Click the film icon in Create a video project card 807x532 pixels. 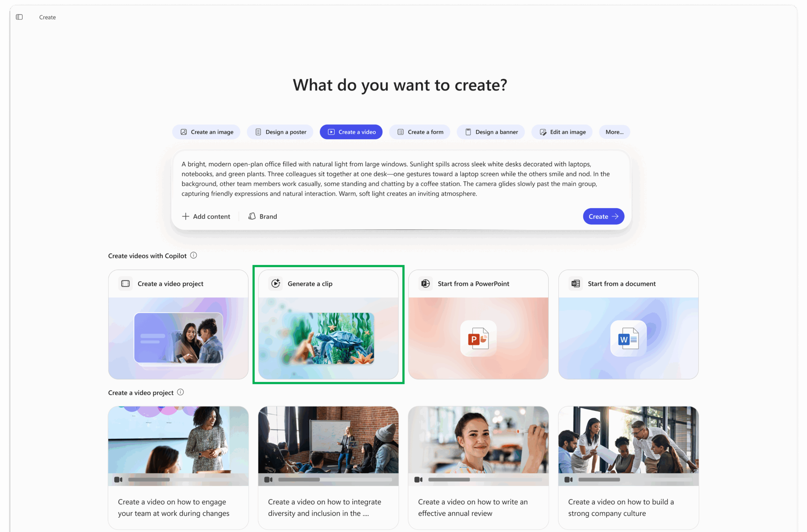point(125,283)
